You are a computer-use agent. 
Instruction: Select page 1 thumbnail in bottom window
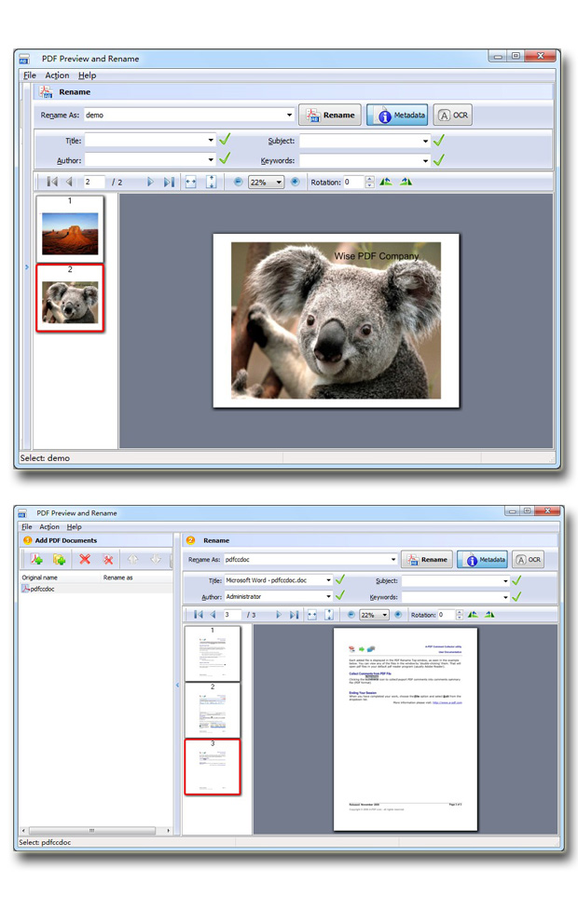213,654
